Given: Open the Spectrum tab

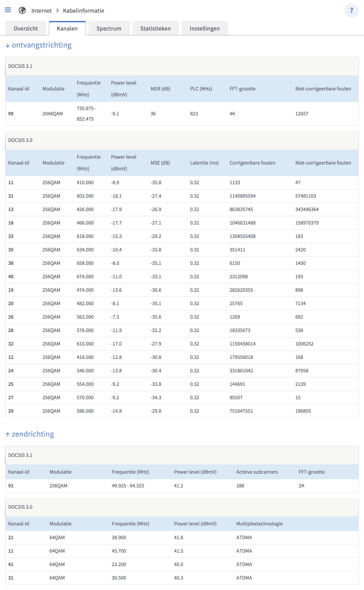Looking at the screenshot, I should [109, 29].
